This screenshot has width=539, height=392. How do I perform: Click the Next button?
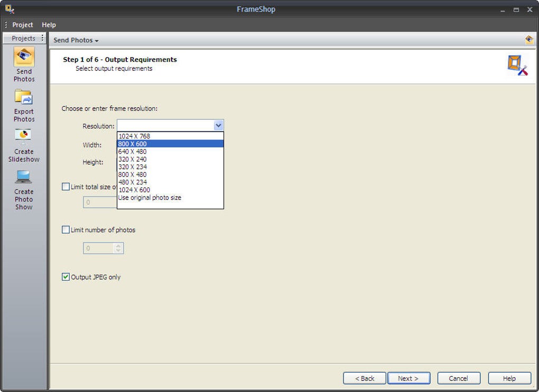pos(408,378)
